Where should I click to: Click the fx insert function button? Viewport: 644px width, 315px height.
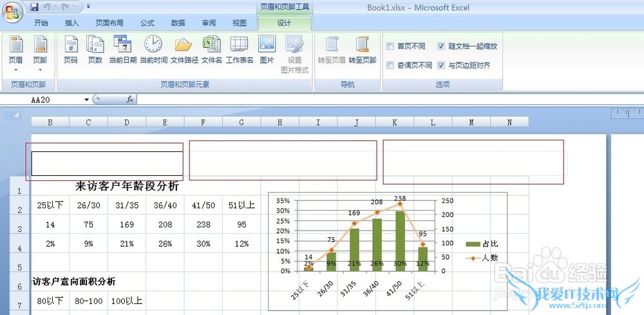(130, 99)
